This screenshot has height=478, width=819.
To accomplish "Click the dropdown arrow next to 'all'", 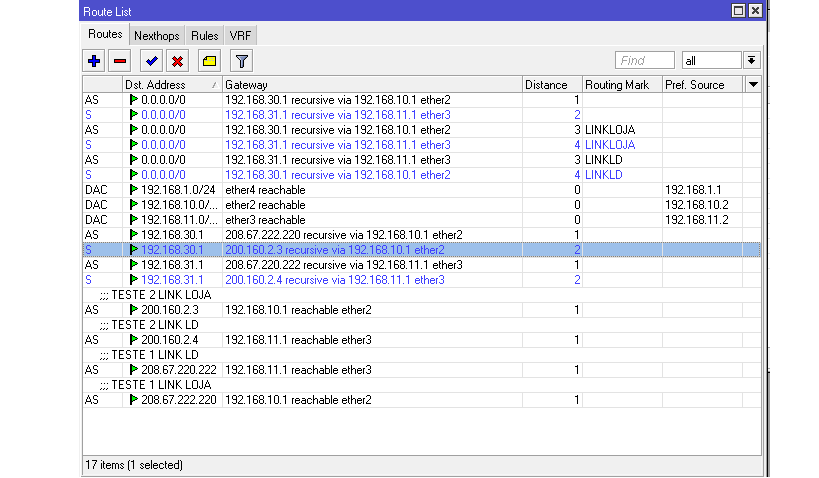I will coord(751,61).
